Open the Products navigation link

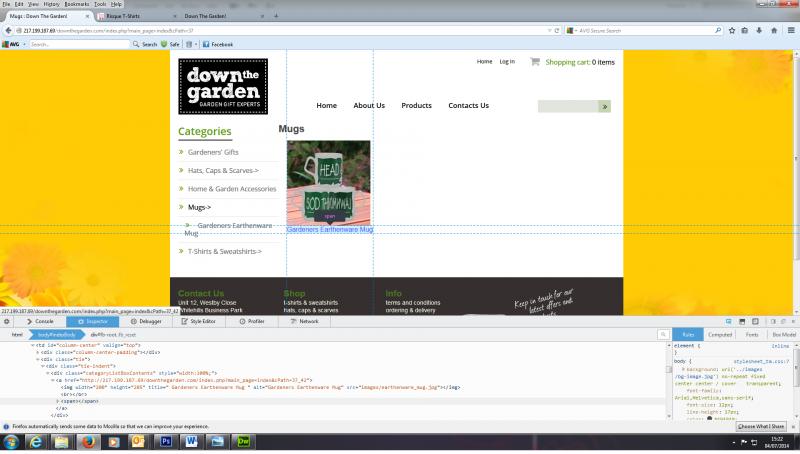tap(416, 106)
